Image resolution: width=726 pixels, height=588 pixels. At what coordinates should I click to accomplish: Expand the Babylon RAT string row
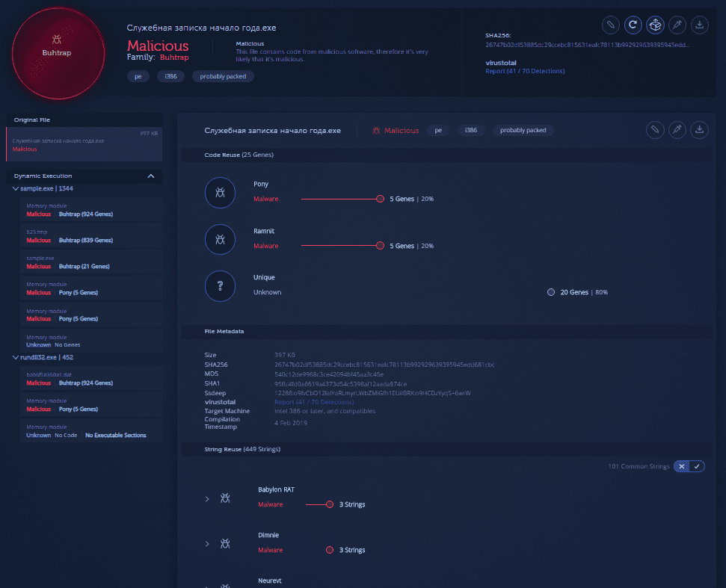tap(207, 498)
